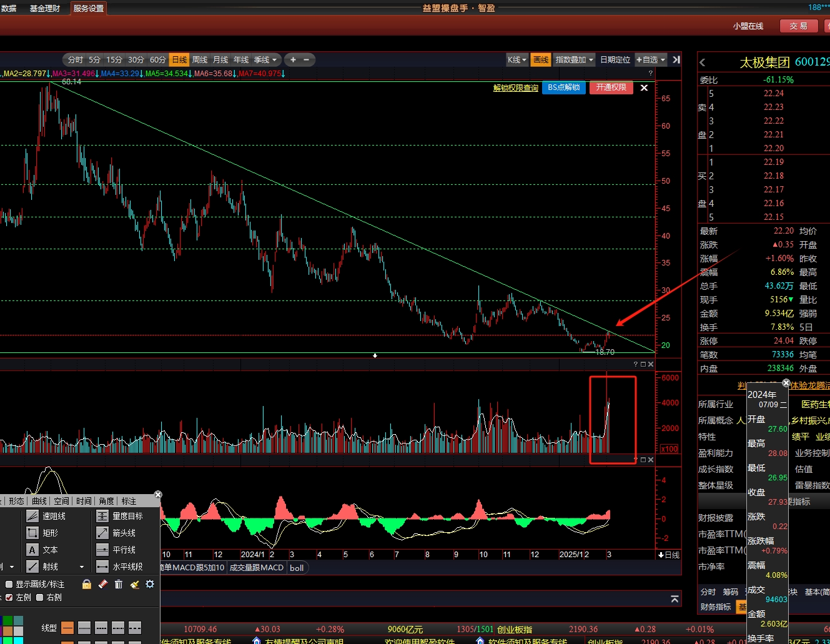Switch to 60分 period tab
830x644 pixels.
[157, 60]
